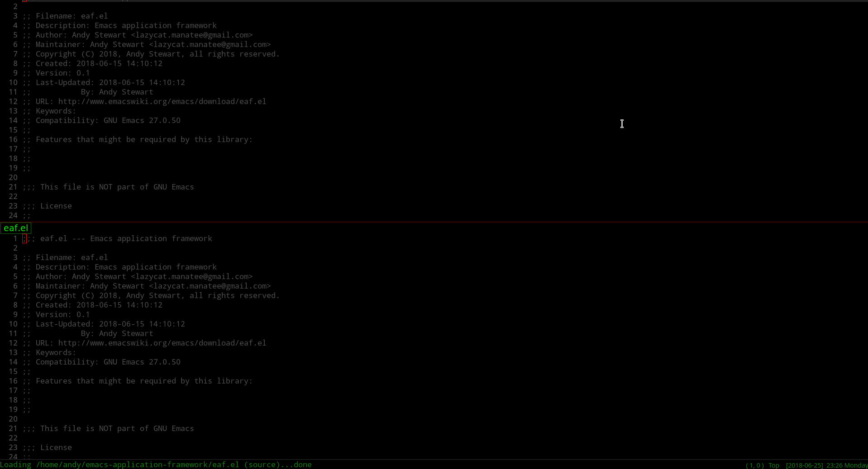Click the Author email in upper window
The width and height of the screenshot is (868, 469).
pyautogui.click(x=192, y=35)
